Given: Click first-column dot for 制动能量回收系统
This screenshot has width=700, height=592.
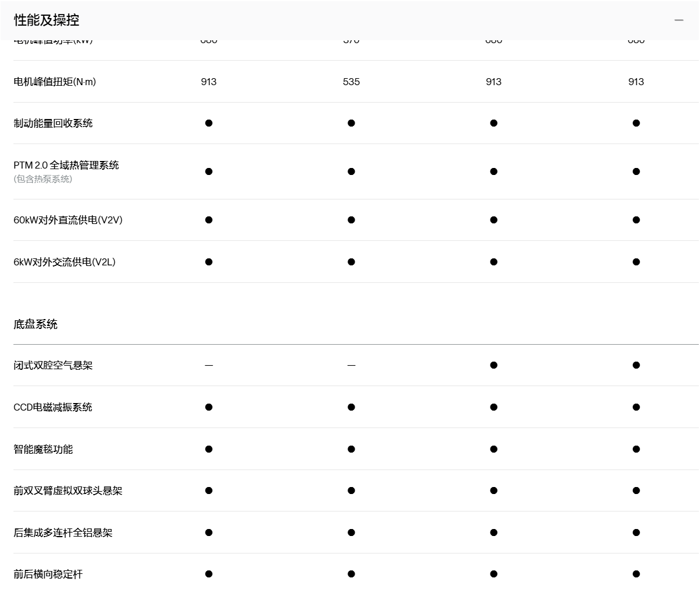Looking at the screenshot, I should pyautogui.click(x=209, y=123).
